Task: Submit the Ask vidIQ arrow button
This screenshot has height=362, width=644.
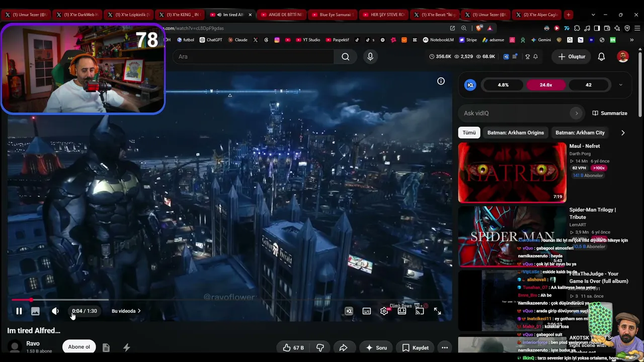Action: click(x=577, y=113)
